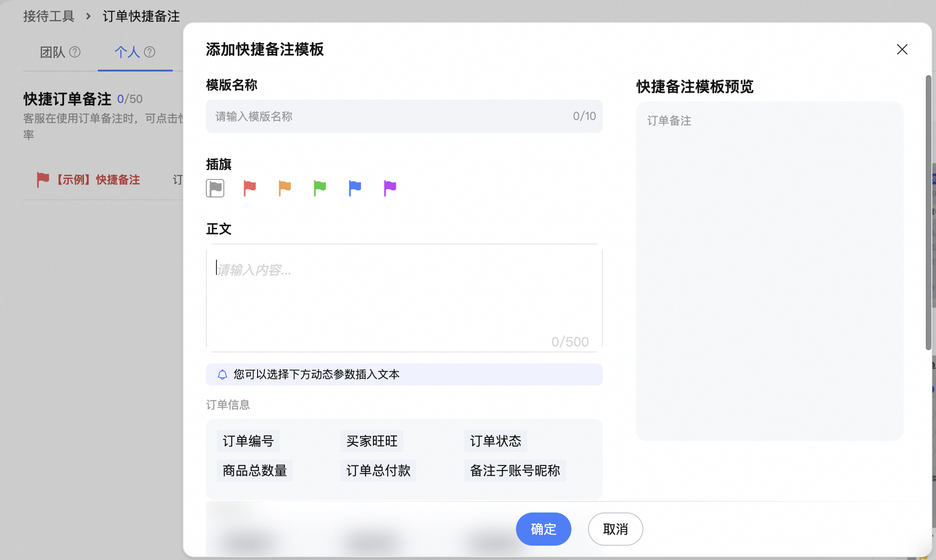This screenshot has height=560, width=936.
Task: Click the 取消 cancel button
Action: (615, 529)
